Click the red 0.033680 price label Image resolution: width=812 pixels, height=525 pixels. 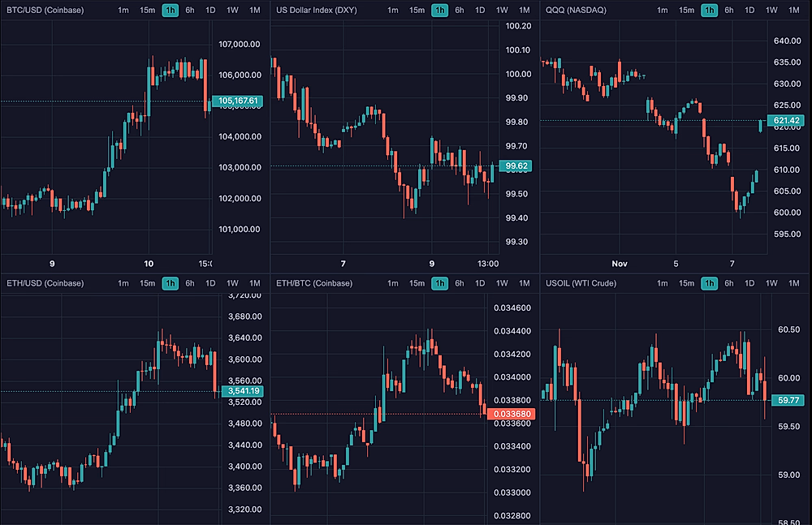507,414
